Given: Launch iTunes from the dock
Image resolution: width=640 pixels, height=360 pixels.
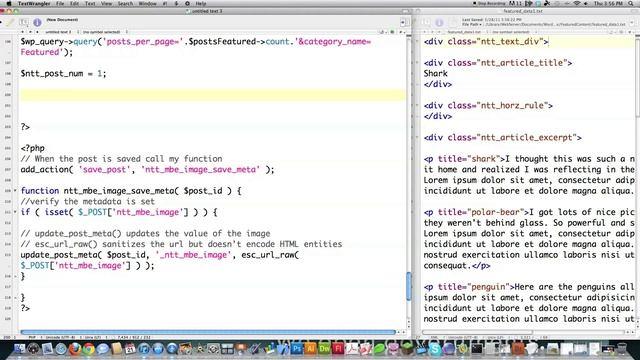Looking at the screenshot, I should (x=144, y=349).
